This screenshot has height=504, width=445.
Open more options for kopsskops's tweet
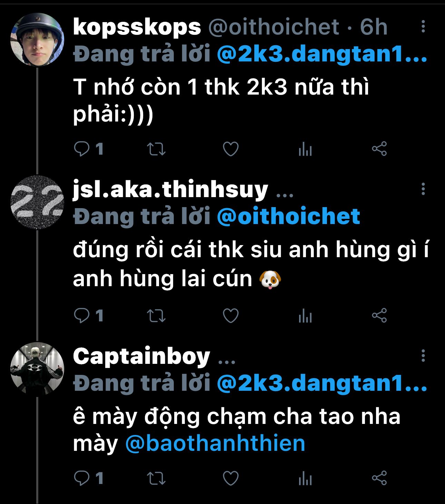pyautogui.click(x=423, y=27)
